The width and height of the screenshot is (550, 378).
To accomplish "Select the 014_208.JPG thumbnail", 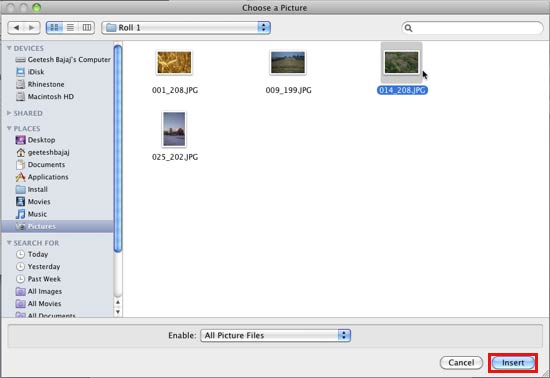I will click(402, 62).
